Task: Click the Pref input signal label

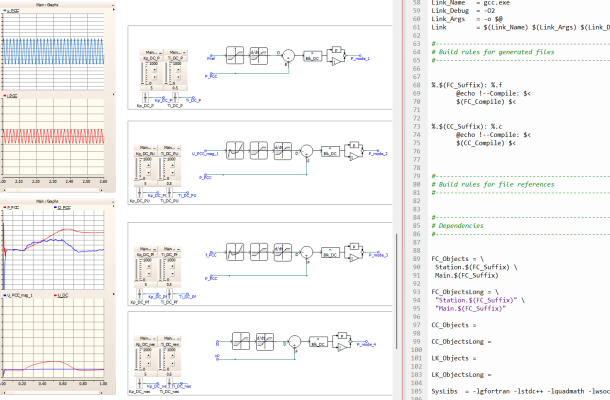Action: click(x=212, y=59)
